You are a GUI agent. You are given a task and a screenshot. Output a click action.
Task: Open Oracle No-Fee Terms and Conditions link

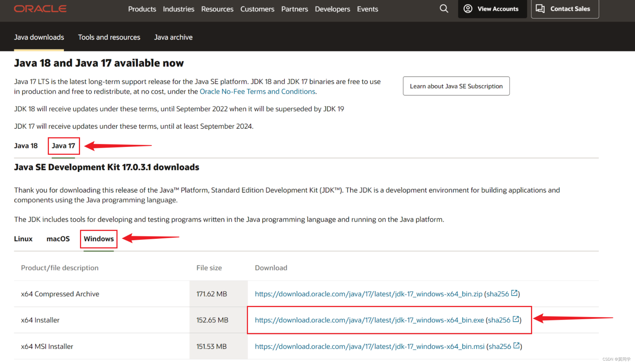[257, 91]
